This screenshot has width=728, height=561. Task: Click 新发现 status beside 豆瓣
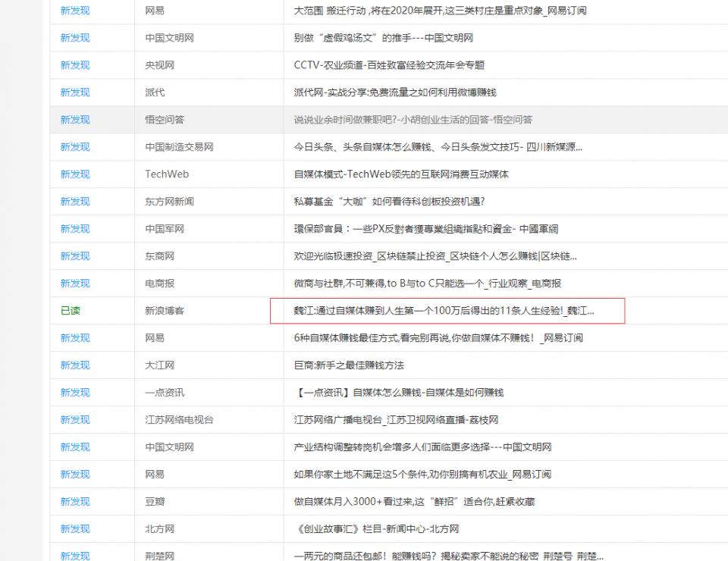[x=75, y=502]
